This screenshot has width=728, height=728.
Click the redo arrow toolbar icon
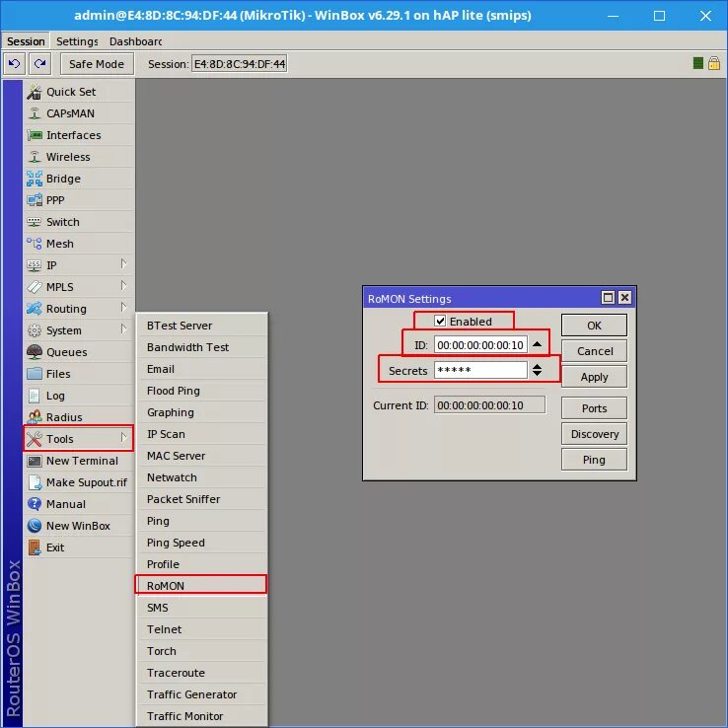(39, 63)
